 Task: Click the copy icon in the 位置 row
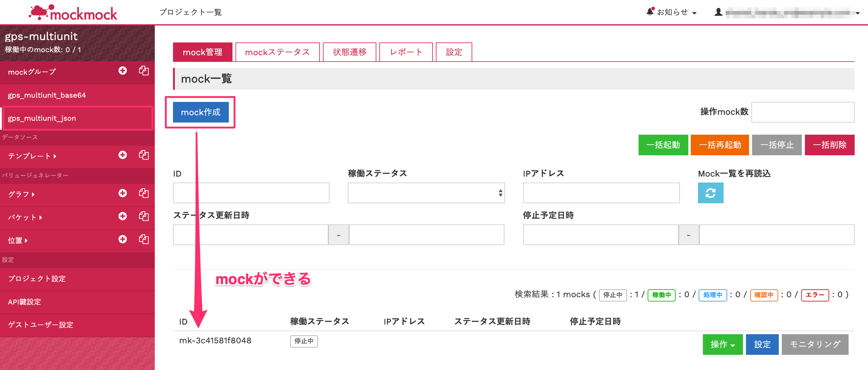144,239
